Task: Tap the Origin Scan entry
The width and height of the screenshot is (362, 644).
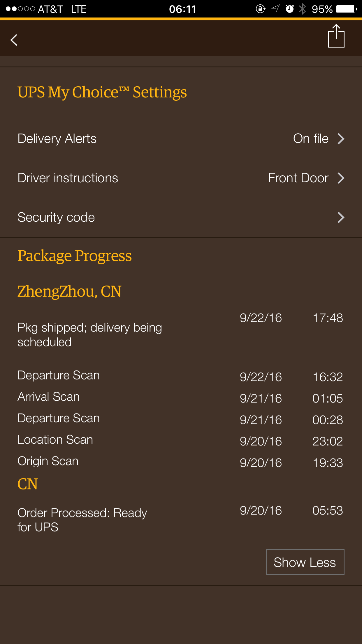Action: 48,461
